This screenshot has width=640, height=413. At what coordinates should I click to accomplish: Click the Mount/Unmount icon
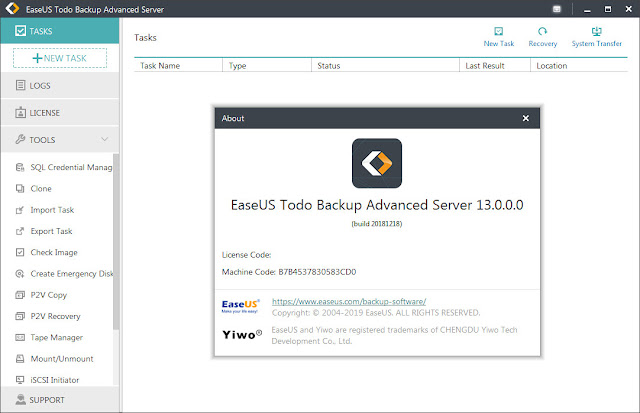[20, 359]
